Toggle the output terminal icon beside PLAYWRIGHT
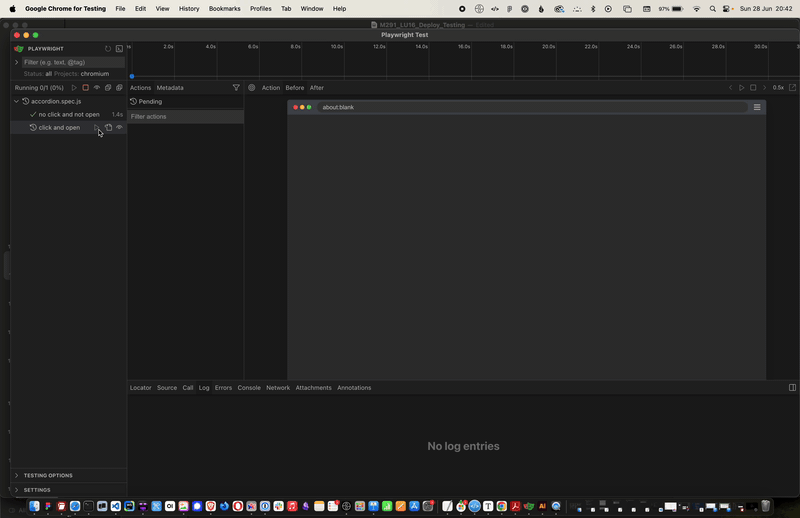 coord(119,49)
